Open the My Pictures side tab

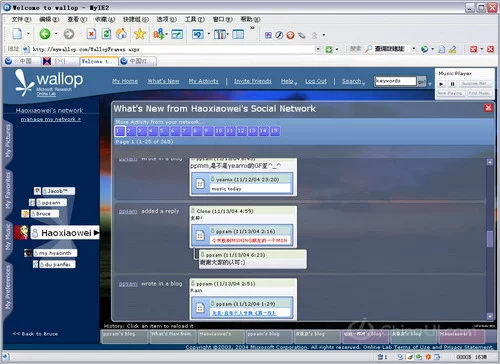coord(8,141)
